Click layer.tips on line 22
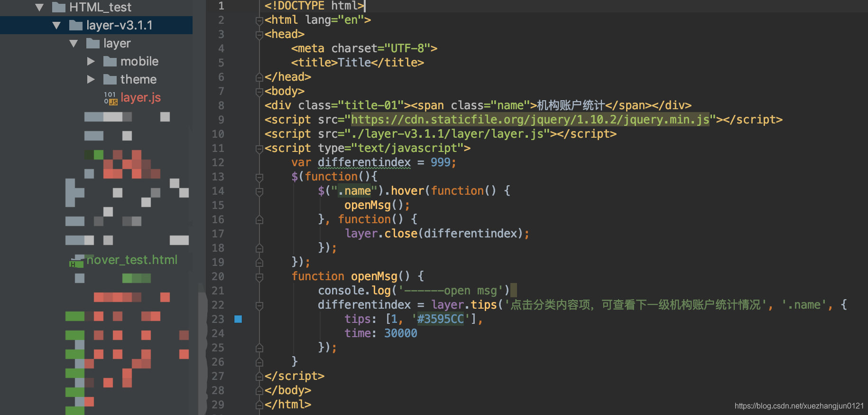The width and height of the screenshot is (868, 415). pyautogui.click(x=464, y=305)
